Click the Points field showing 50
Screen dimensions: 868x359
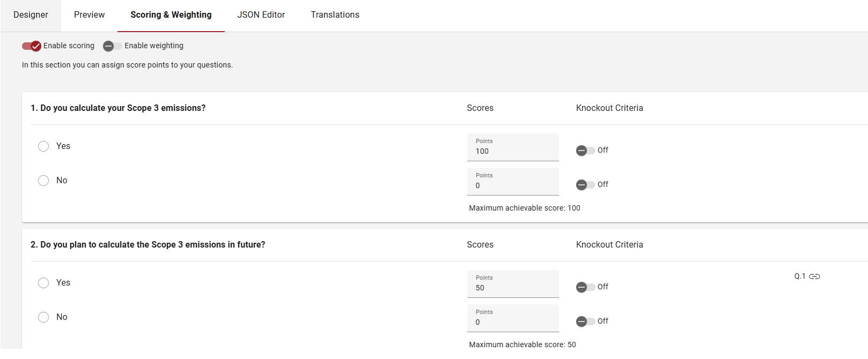click(x=512, y=288)
